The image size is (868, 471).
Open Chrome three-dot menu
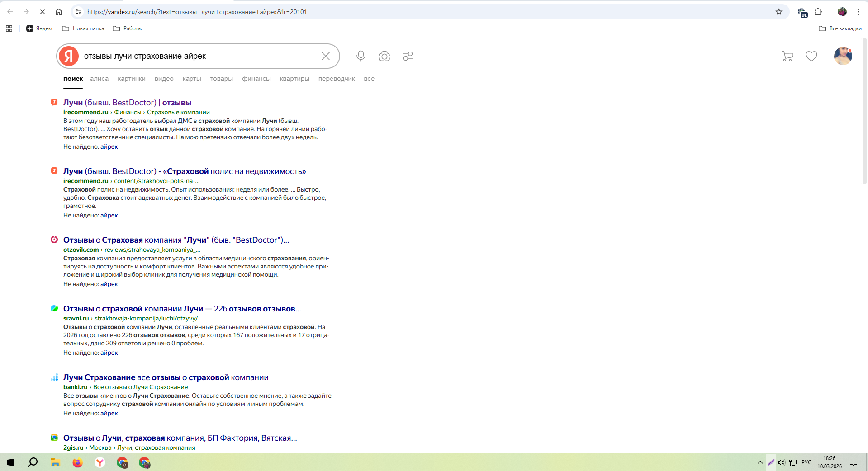pos(858,12)
